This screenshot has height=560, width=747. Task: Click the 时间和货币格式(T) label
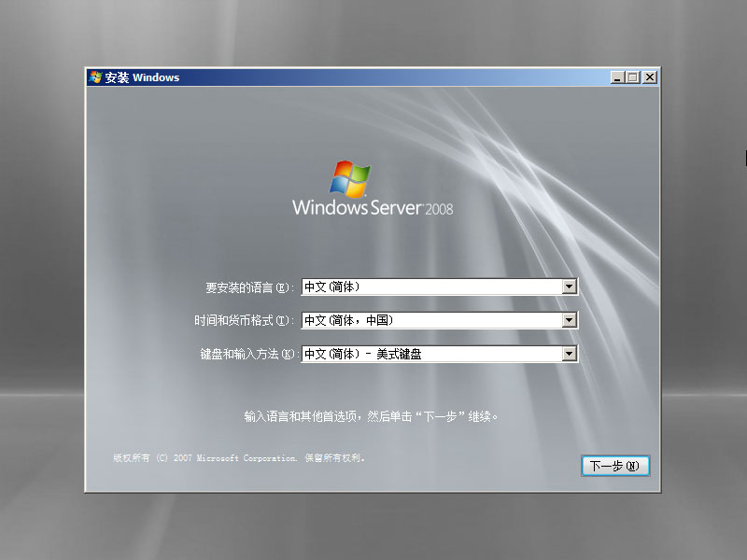[x=244, y=320]
